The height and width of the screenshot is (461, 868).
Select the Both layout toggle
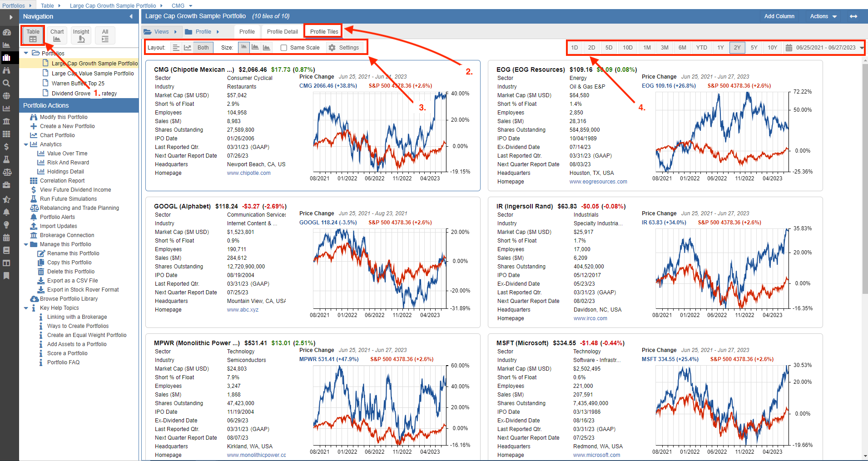[203, 47]
